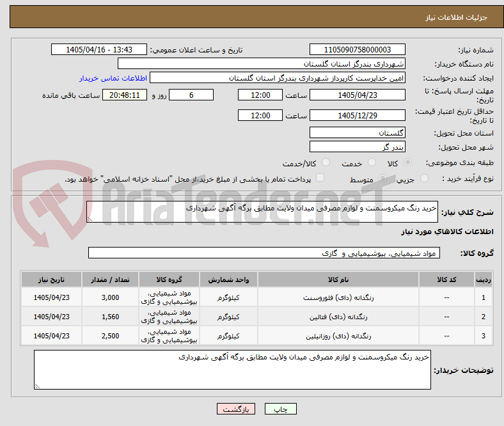
Task: Click the واحد شمارش column header
Action: tap(228, 280)
